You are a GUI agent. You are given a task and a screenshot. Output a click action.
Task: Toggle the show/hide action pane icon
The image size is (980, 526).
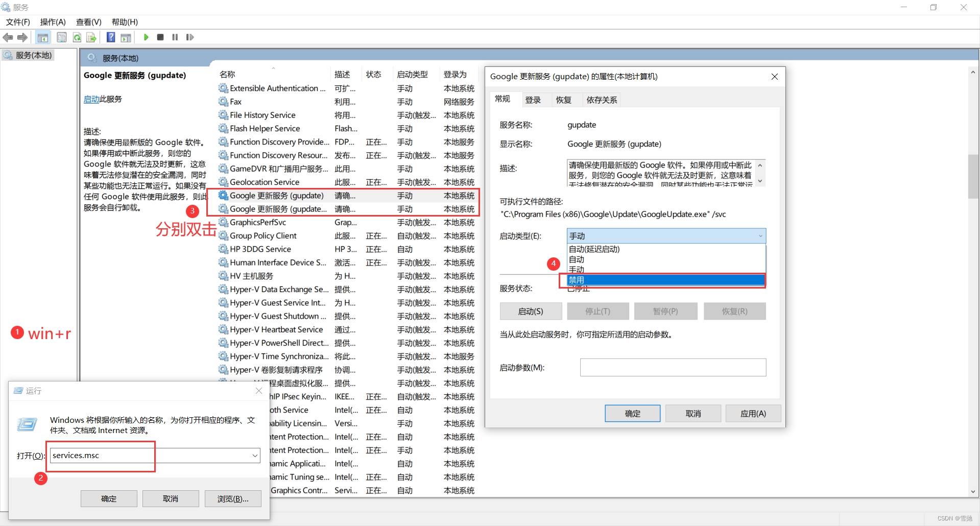(126, 37)
